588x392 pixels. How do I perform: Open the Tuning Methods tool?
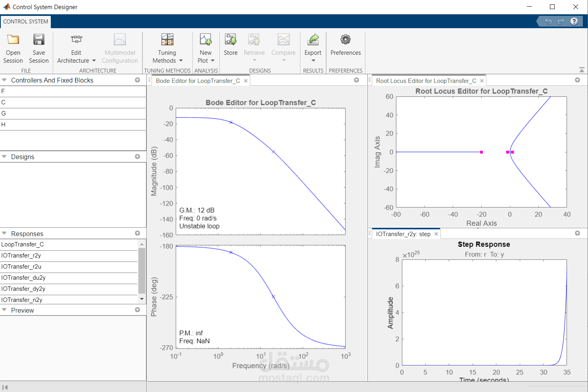coord(167,44)
